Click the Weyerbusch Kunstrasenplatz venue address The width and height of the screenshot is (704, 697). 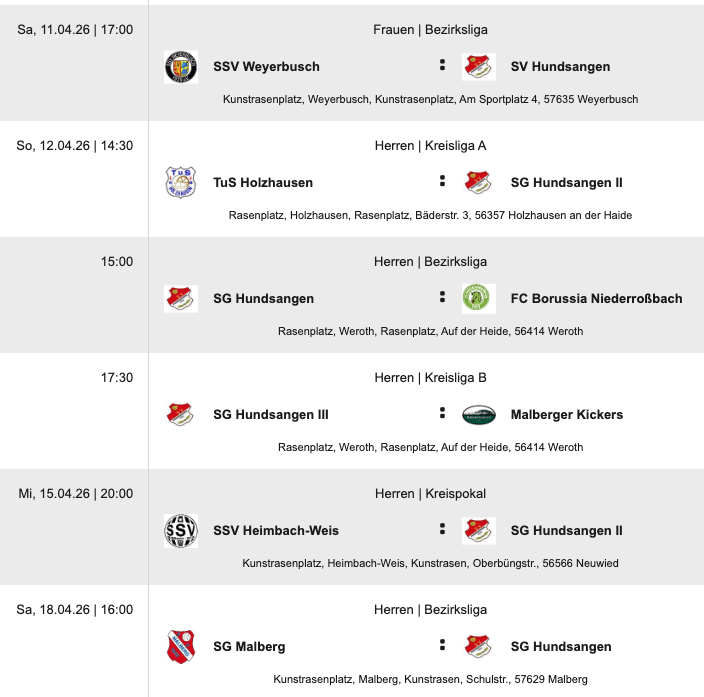[x=430, y=99]
